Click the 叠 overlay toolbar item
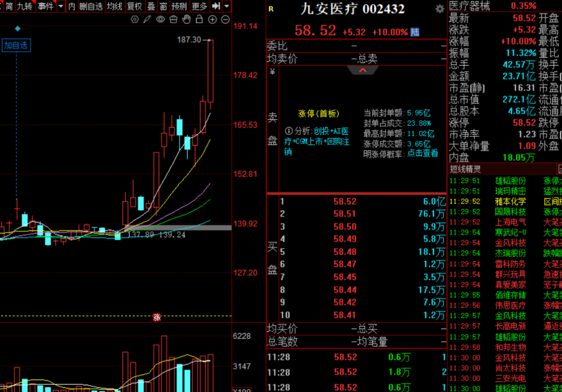Screen dimensions: 562x392 (151, 6)
